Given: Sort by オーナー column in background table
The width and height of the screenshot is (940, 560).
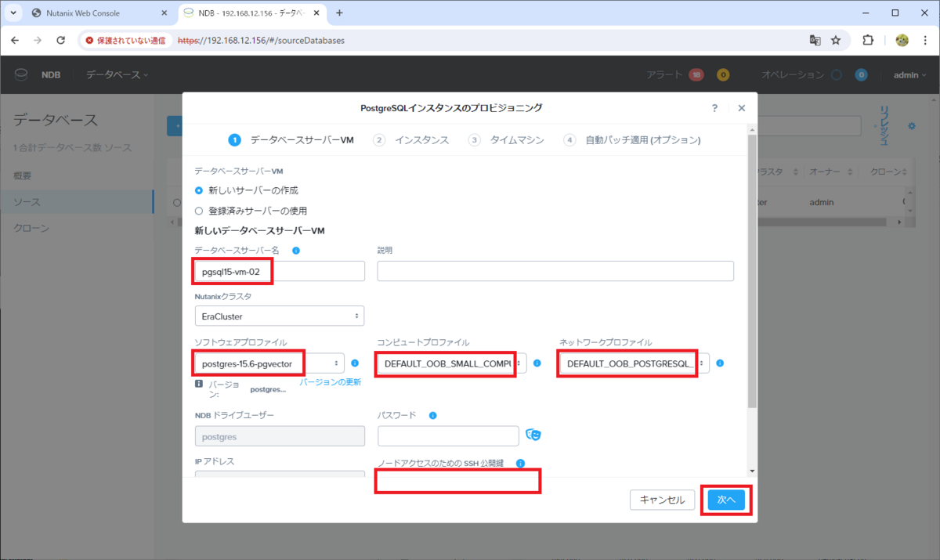Looking at the screenshot, I should click(x=830, y=172).
